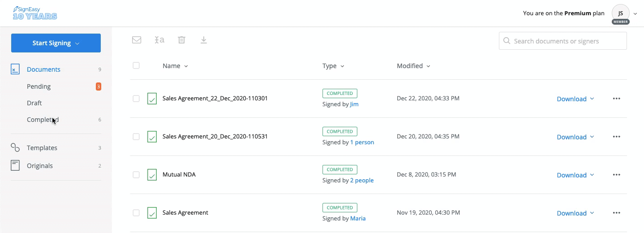Screen dimensions: 644x233
Task: Select checkbox for Sales Agreement_20_Dec_2020-110531
Action: point(136,137)
